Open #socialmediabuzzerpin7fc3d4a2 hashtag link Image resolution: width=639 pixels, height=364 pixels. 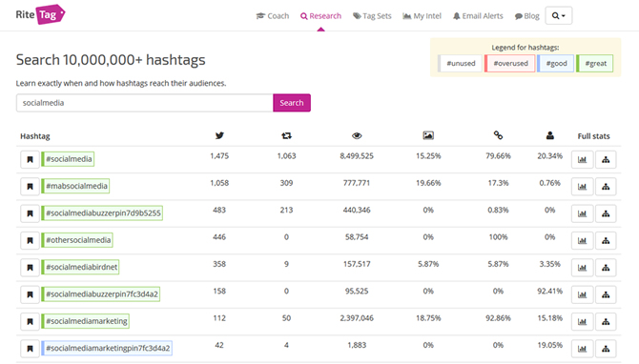click(x=101, y=294)
